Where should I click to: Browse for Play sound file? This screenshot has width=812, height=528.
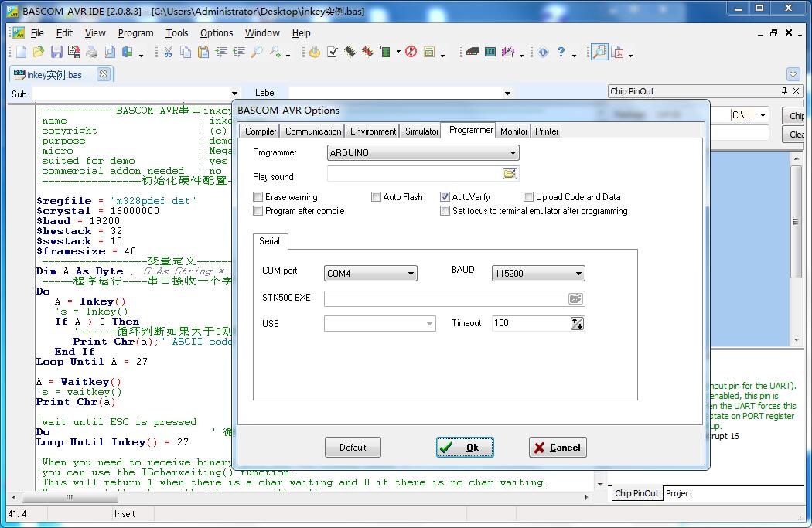[510, 173]
